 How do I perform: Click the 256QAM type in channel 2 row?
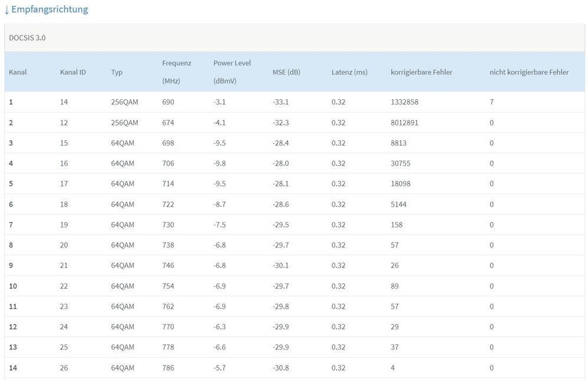click(124, 123)
